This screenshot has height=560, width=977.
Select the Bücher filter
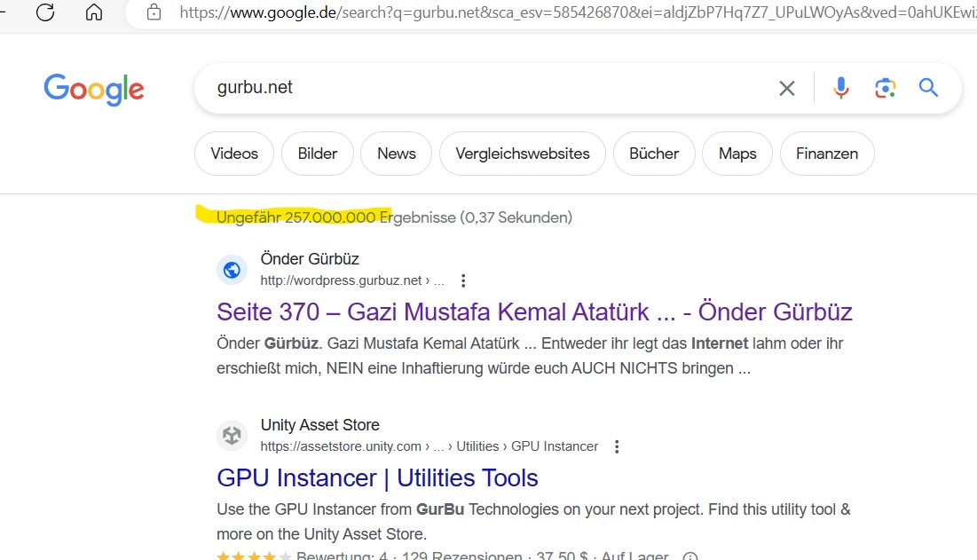click(x=654, y=154)
